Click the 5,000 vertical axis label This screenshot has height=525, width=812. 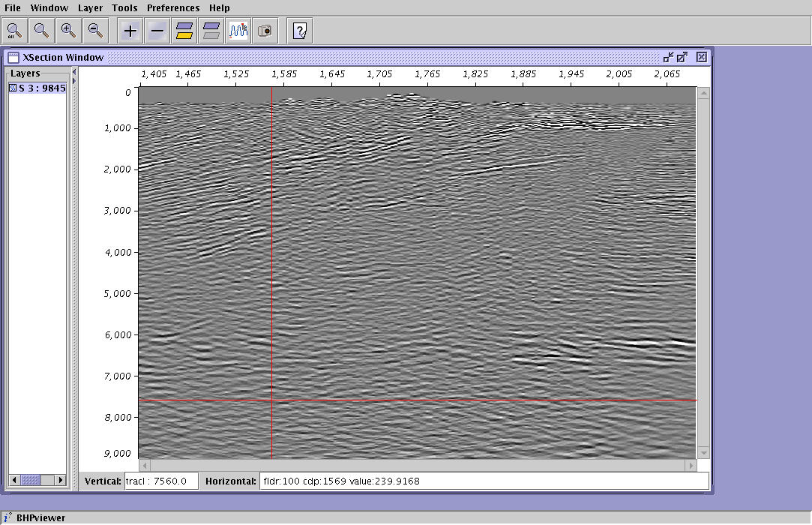(x=118, y=294)
